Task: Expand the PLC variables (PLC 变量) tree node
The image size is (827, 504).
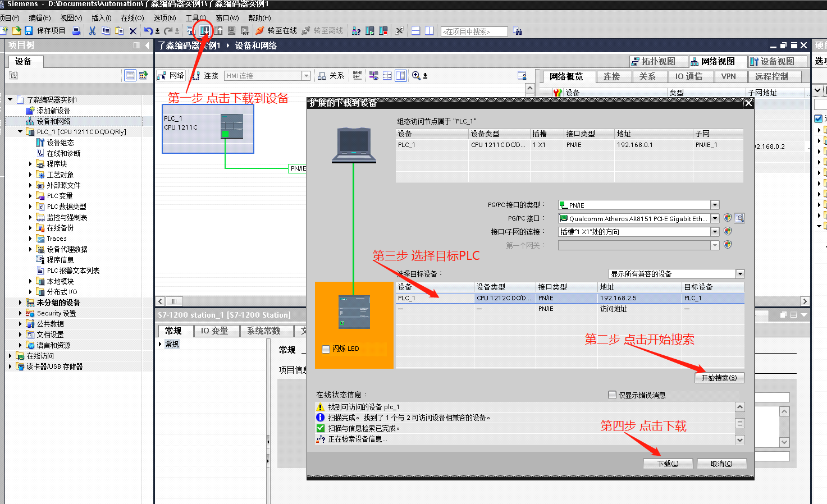Action: coord(30,196)
